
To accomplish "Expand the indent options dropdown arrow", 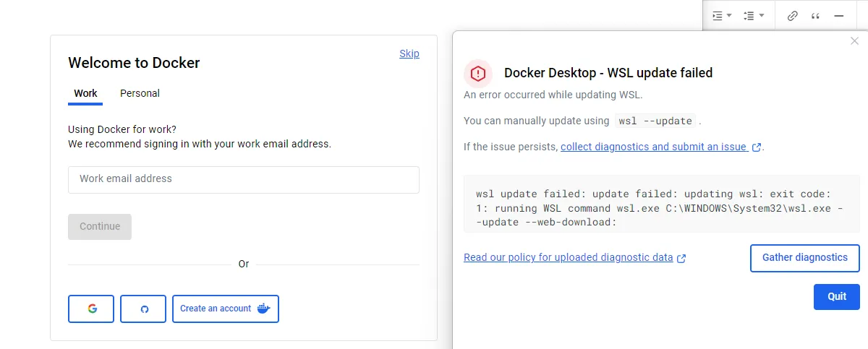I will [729, 15].
